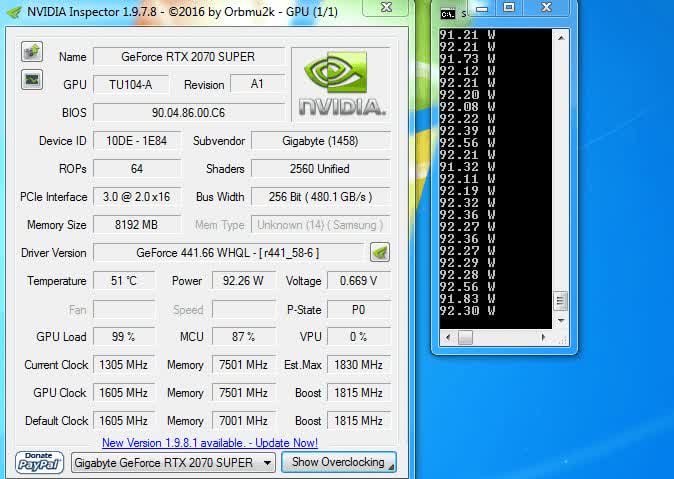Click the empty Fan value field
Viewport: 674px width, 479px height.
[x=124, y=310]
